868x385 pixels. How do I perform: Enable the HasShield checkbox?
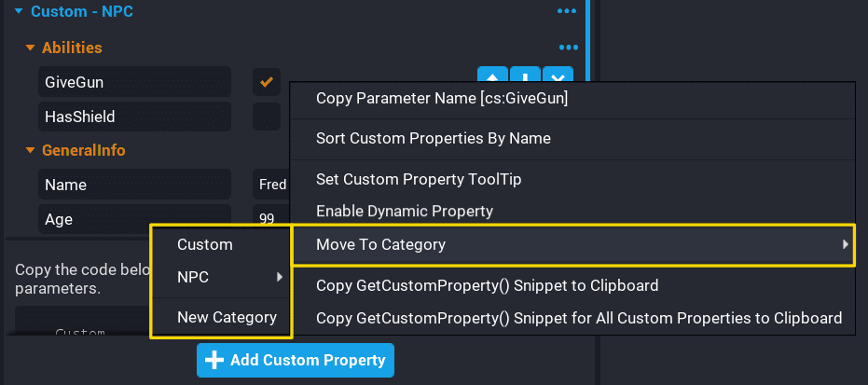267,117
